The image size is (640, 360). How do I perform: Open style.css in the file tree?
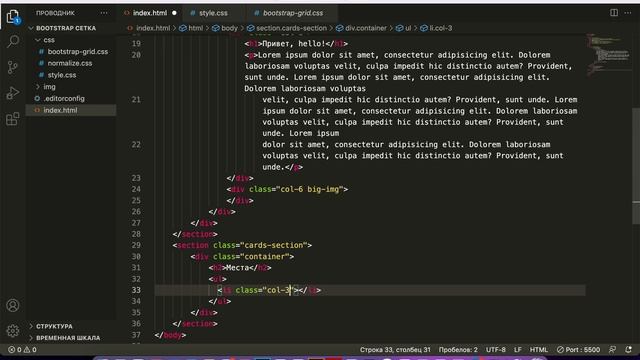tap(62, 75)
